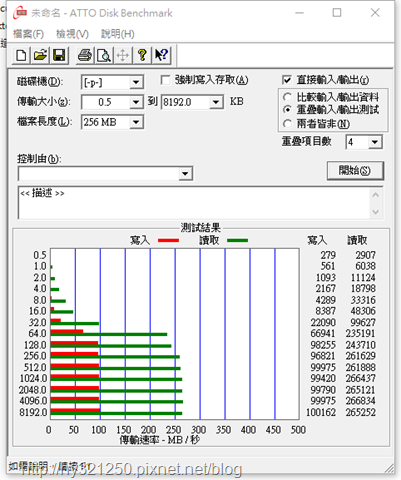The width and height of the screenshot is (401, 480).
Task: Click the read value 2907 for 0.5
Action: click(x=365, y=255)
